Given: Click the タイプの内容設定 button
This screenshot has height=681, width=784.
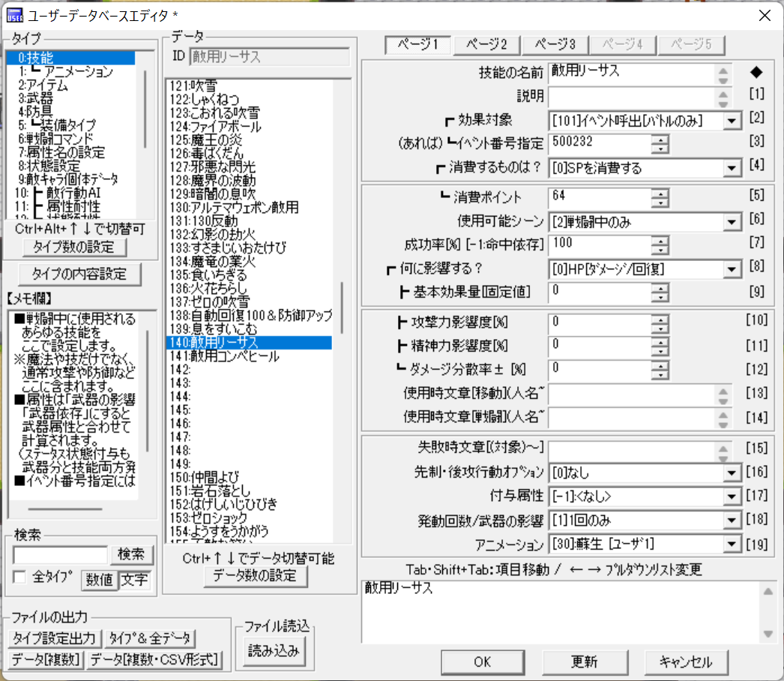Looking at the screenshot, I should point(79,274).
